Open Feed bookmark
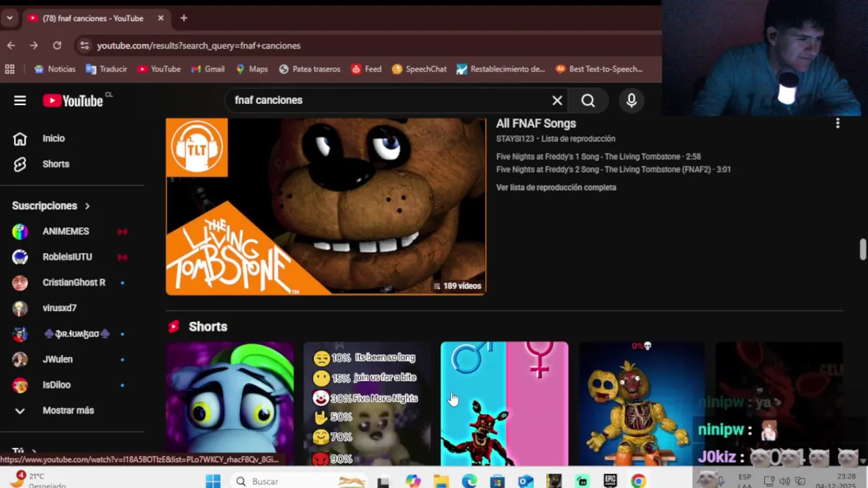Image resolution: width=868 pixels, height=488 pixels. 366,69
